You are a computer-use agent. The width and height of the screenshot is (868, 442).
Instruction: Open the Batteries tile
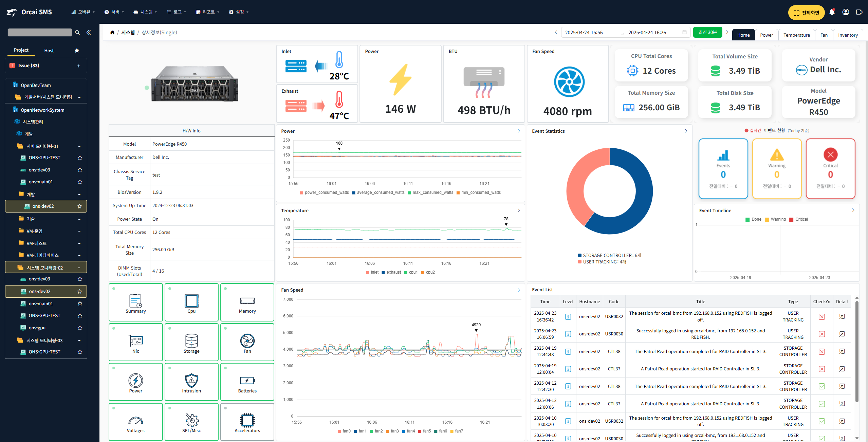point(247,382)
